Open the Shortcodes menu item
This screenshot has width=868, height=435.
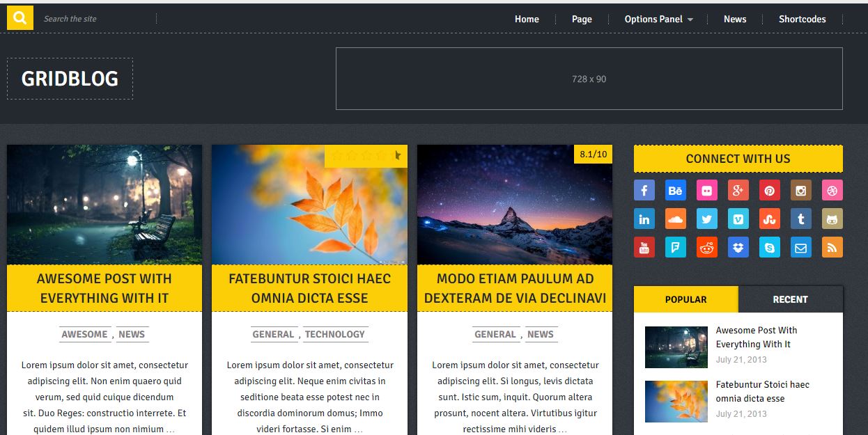[x=802, y=19]
